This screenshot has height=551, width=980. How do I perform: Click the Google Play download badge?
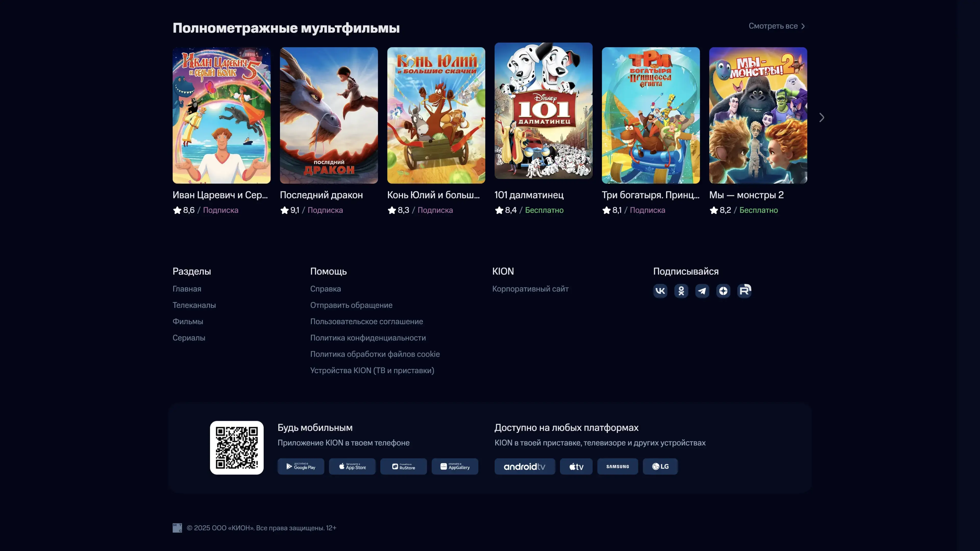click(301, 467)
